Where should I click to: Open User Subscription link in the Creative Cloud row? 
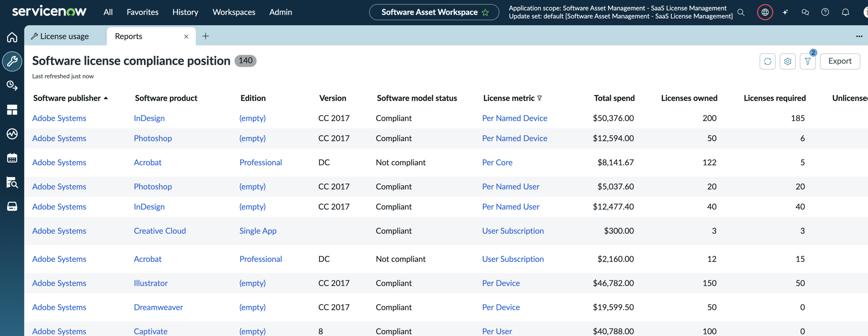coord(513,231)
